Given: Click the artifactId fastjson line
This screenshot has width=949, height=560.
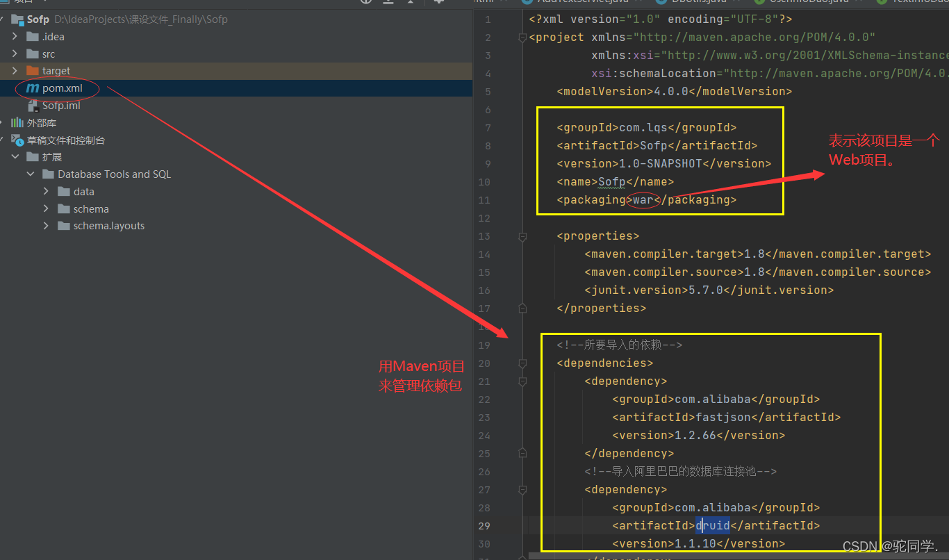Looking at the screenshot, I should coord(726,417).
